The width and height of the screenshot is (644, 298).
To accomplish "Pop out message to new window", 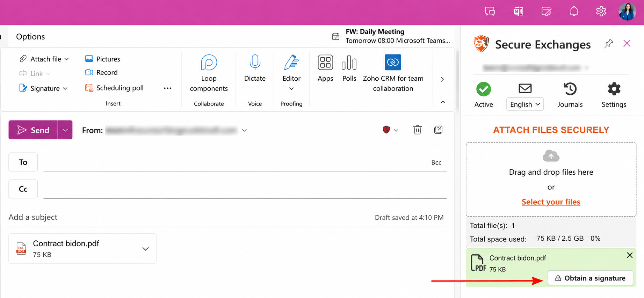I will tap(438, 130).
